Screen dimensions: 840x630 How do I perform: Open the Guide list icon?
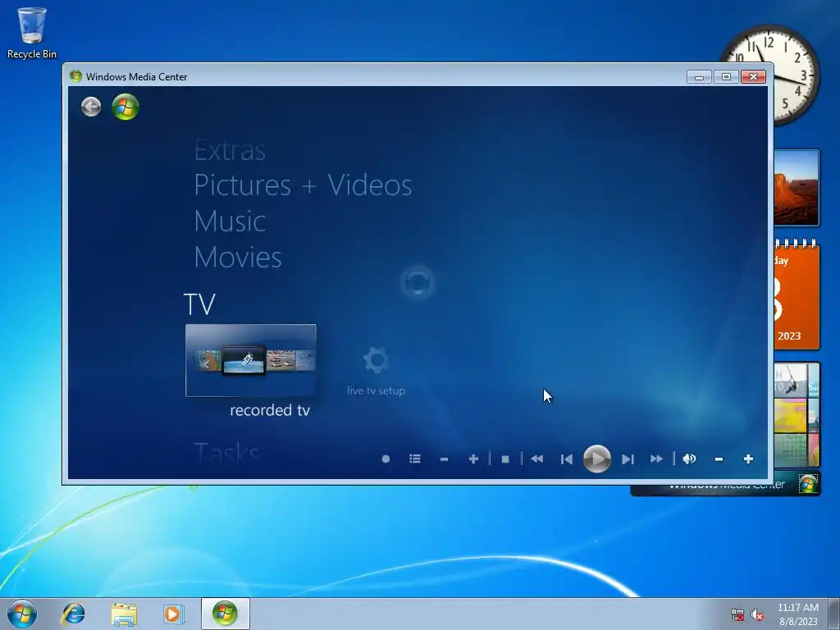(414, 459)
